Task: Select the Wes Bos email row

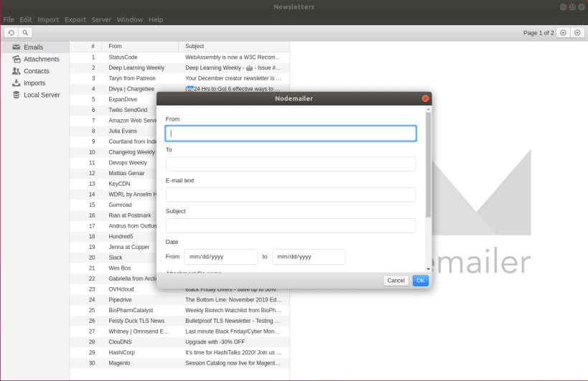Action: 113,268
